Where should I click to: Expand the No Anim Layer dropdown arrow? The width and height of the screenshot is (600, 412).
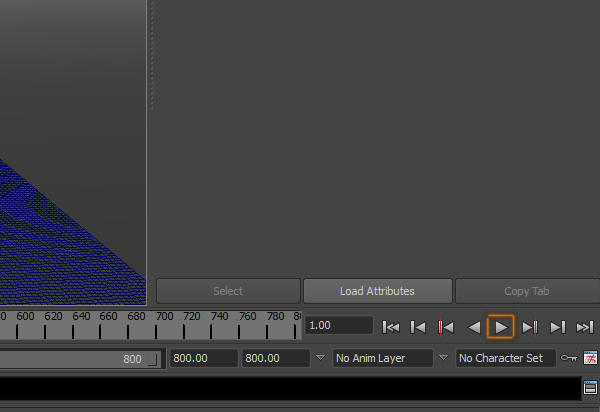320,358
